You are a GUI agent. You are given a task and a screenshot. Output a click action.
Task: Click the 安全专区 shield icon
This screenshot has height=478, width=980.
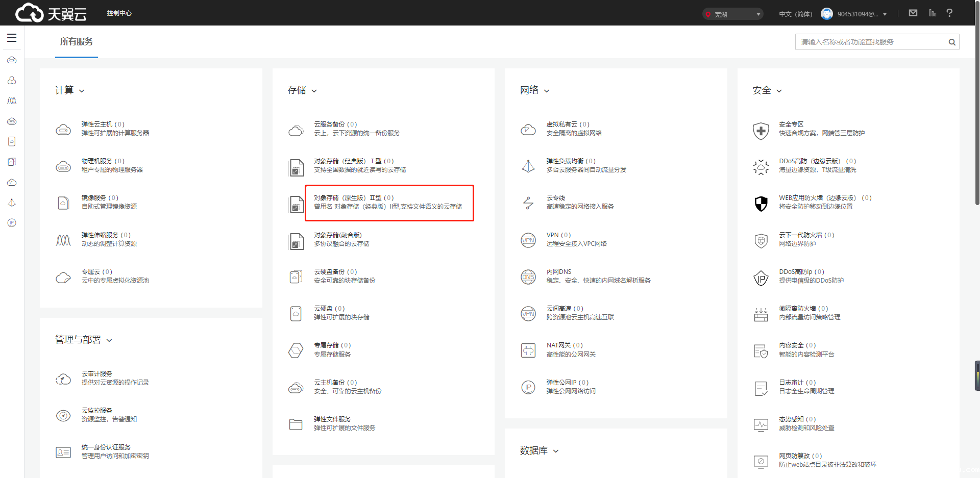(761, 131)
